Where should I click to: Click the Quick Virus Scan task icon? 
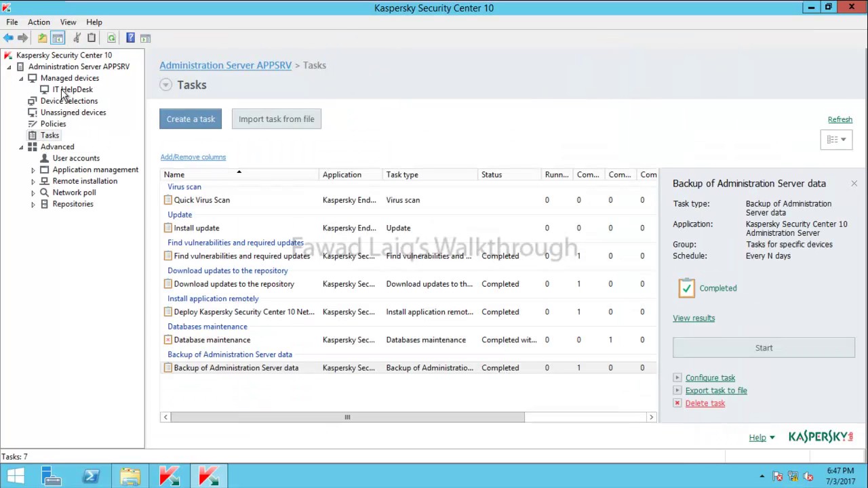[168, 200]
